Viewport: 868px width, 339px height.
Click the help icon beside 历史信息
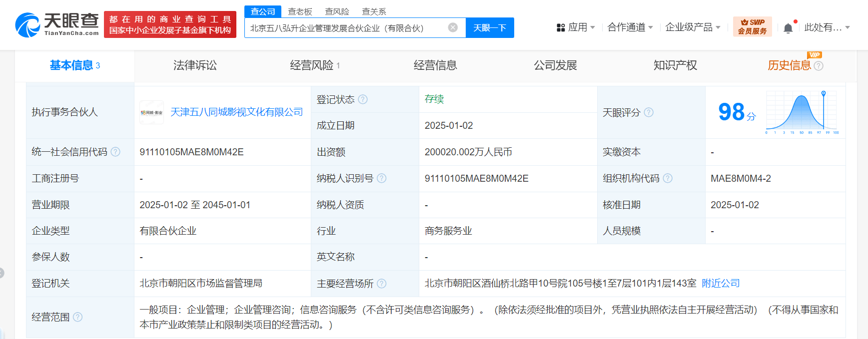pyautogui.click(x=819, y=66)
